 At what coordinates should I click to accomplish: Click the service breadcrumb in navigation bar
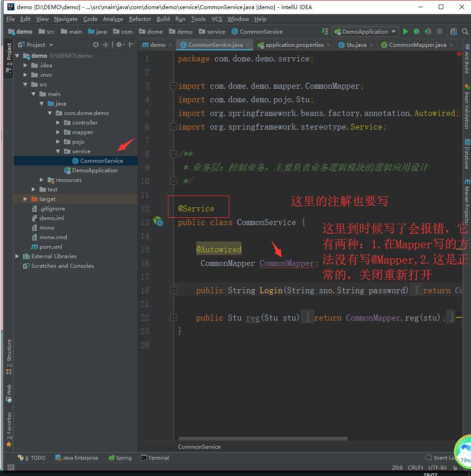coord(212,31)
